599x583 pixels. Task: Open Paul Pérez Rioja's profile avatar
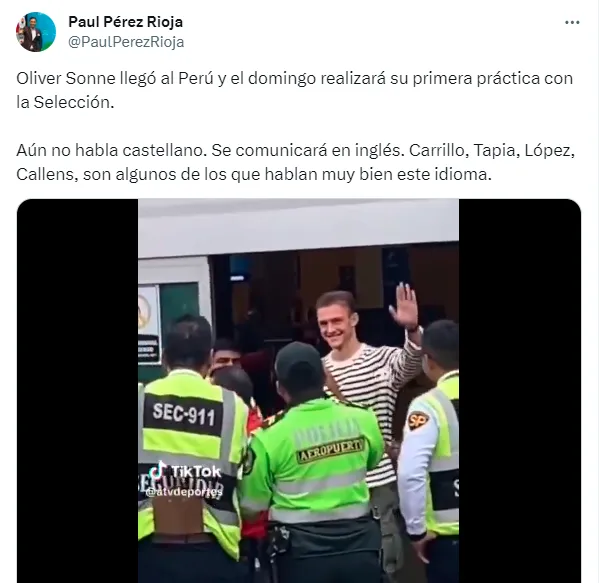pyautogui.click(x=36, y=32)
